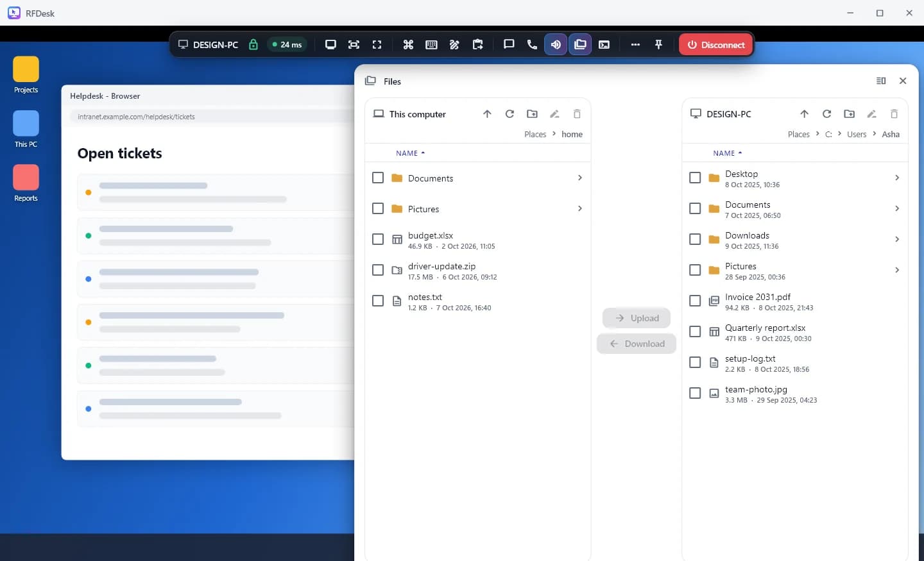This screenshot has height=561, width=924.
Task: Navigate to Users in DESIGN-PC breadcrumb
Action: click(x=857, y=134)
